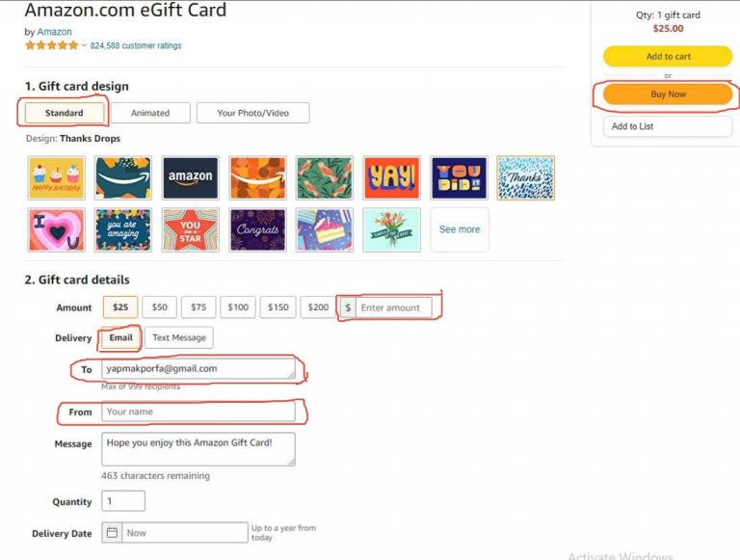The width and height of the screenshot is (740, 560).
Task: Select the You Did It card design
Action: (x=459, y=177)
